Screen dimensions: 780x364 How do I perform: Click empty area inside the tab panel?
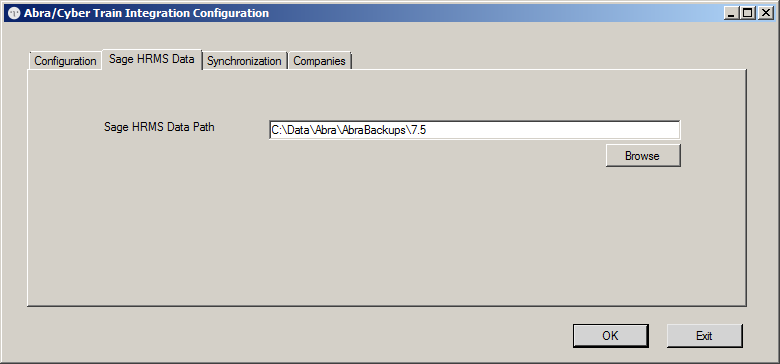386,234
